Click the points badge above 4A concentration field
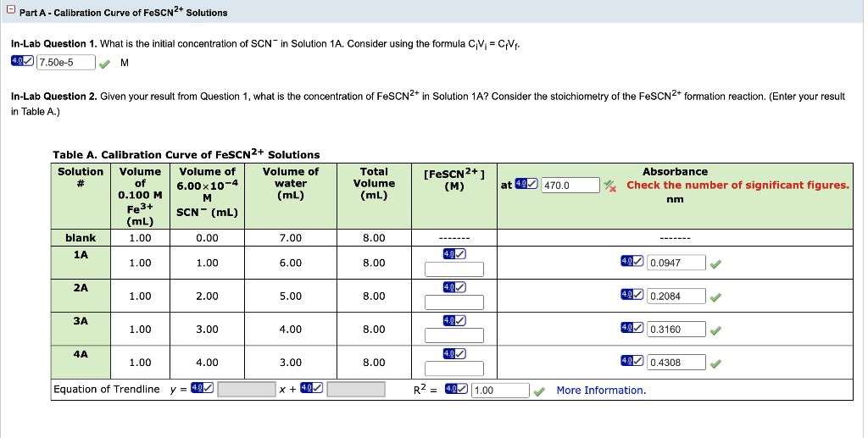868x438 pixels. [x=454, y=353]
